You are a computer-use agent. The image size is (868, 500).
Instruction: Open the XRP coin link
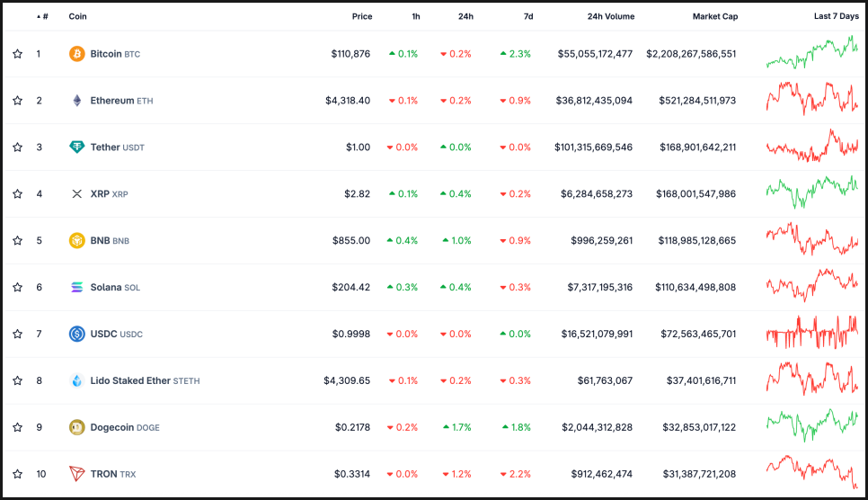point(109,194)
